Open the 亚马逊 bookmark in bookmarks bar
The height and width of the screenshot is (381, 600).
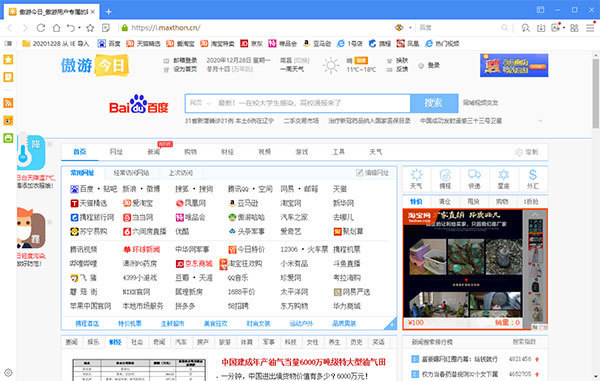[317, 44]
